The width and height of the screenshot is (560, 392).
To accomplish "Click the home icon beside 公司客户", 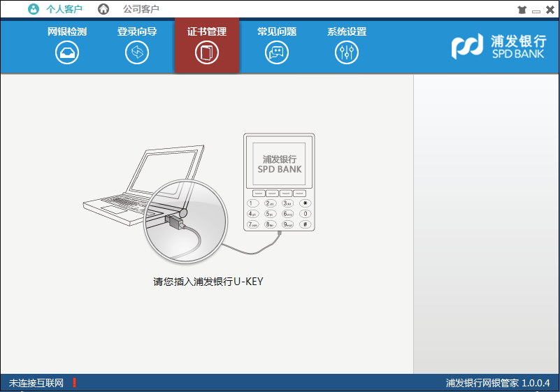I will 103,9.
